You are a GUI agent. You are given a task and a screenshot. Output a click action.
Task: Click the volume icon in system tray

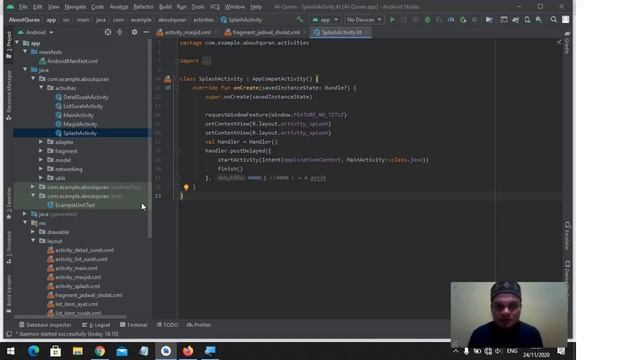coord(498,351)
